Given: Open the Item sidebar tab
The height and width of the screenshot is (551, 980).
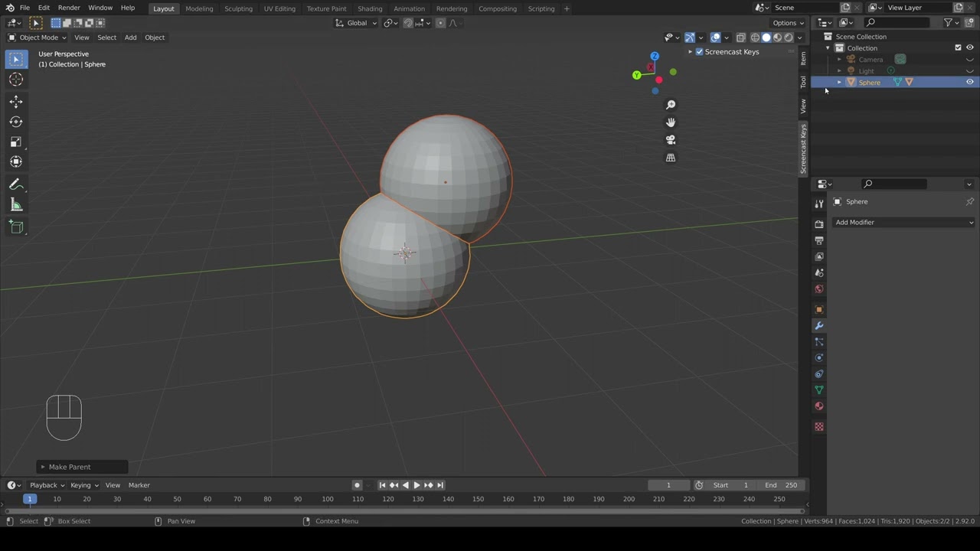Looking at the screenshot, I should (803, 58).
